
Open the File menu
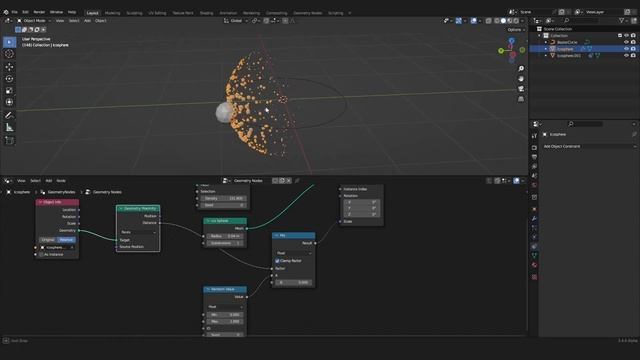(15, 12)
